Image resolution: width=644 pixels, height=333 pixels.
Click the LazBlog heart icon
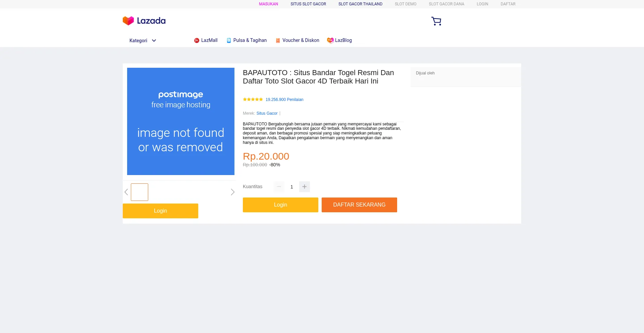click(x=330, y=40)
